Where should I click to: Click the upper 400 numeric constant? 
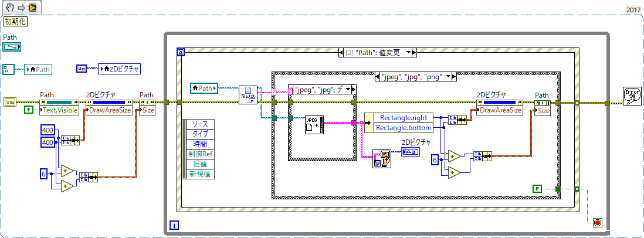coord(49,130)
